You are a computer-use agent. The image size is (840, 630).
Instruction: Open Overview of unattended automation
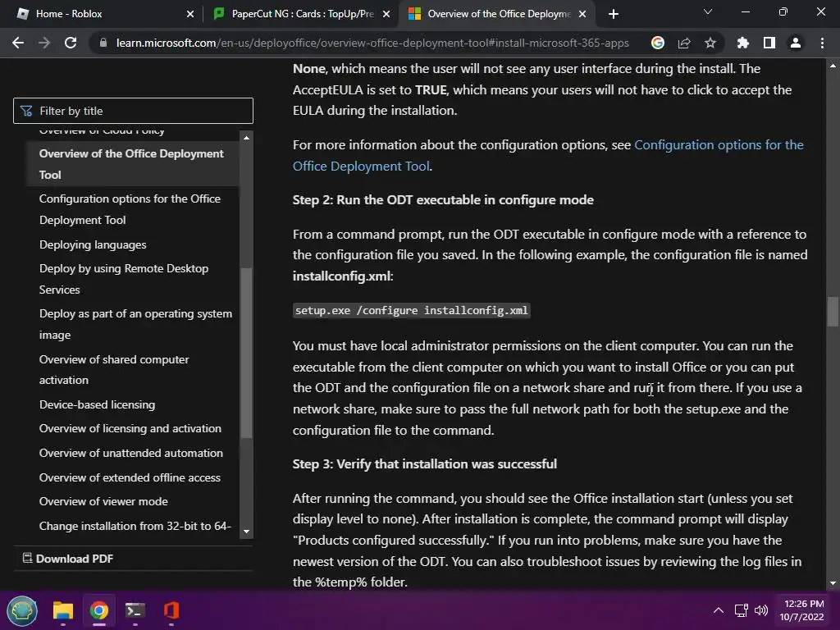(x=130, y=453)
